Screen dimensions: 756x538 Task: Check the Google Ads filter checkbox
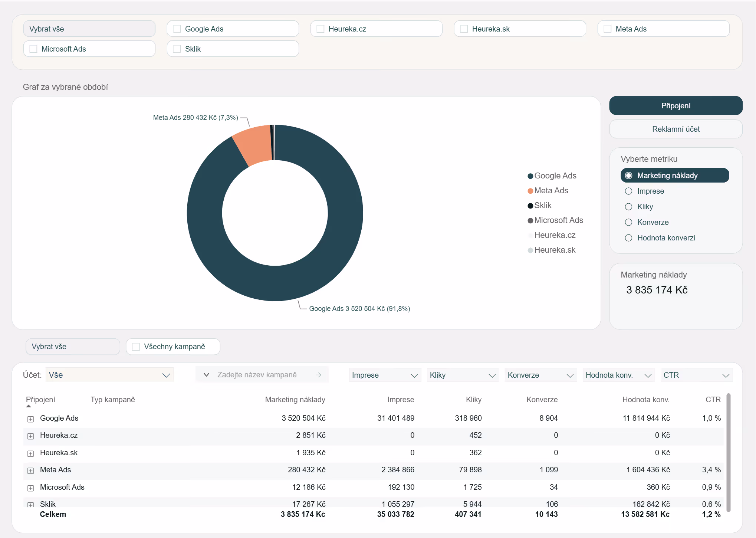(x=177, y=29)
